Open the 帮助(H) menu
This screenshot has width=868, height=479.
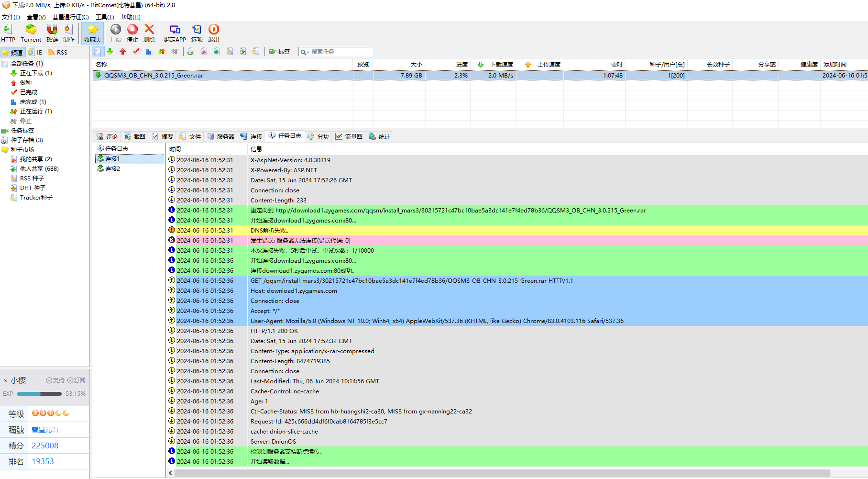pos(131,17)
